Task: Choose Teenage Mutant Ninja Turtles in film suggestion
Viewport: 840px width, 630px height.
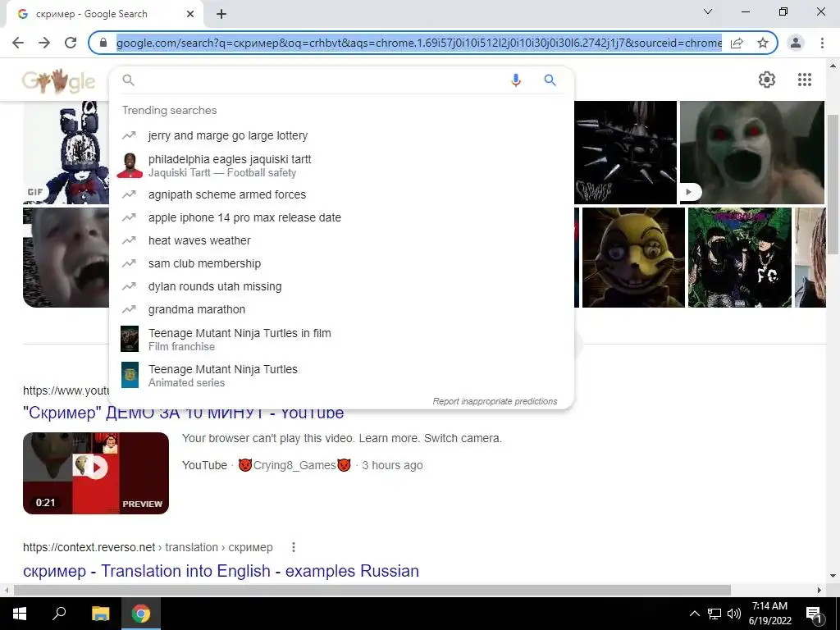Action: click(341, 339)
